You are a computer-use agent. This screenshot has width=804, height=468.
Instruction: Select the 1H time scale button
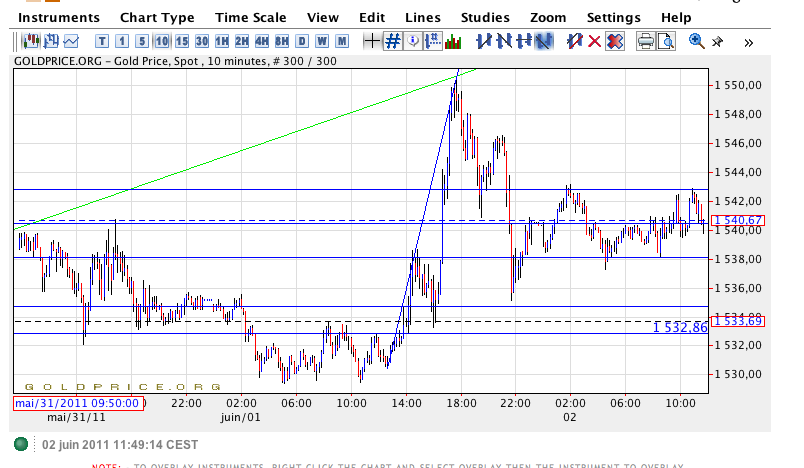(222, 41)
